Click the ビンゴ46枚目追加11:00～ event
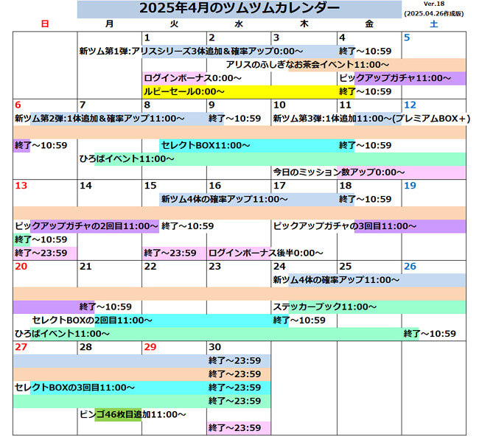Image resolution: width=479 pixels, height=448 pixels. pyautogui.click(x=133, y=414)
